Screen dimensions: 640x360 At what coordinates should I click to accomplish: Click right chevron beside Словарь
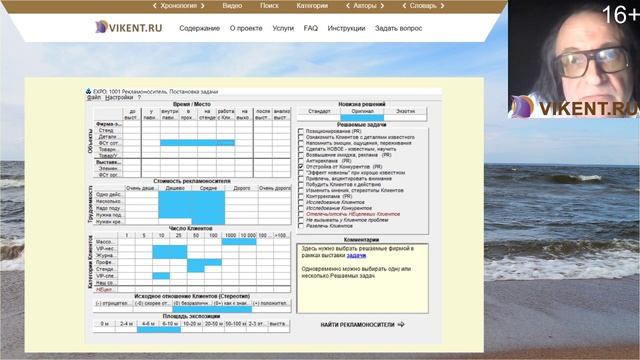tap(442, 6)
